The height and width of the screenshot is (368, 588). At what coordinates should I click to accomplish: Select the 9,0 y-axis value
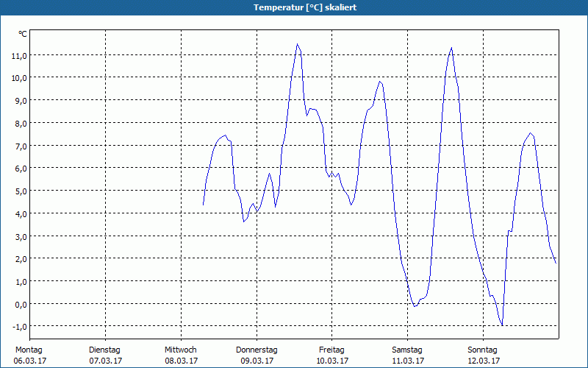[x=21, y=101]
